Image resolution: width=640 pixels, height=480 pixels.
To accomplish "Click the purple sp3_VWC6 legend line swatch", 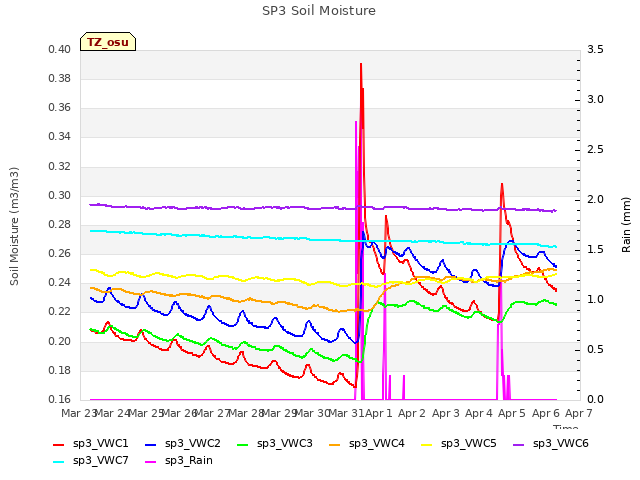I will point(519,445).
